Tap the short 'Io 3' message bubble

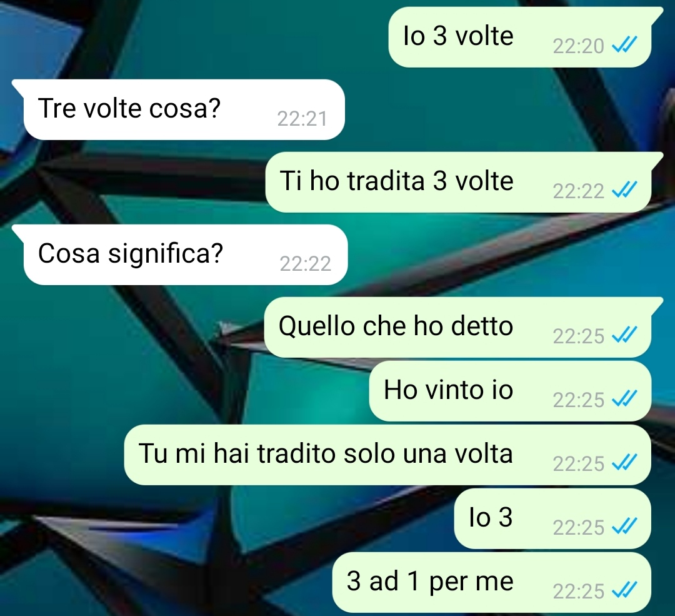pyautogui.click(x=552, y=518)
